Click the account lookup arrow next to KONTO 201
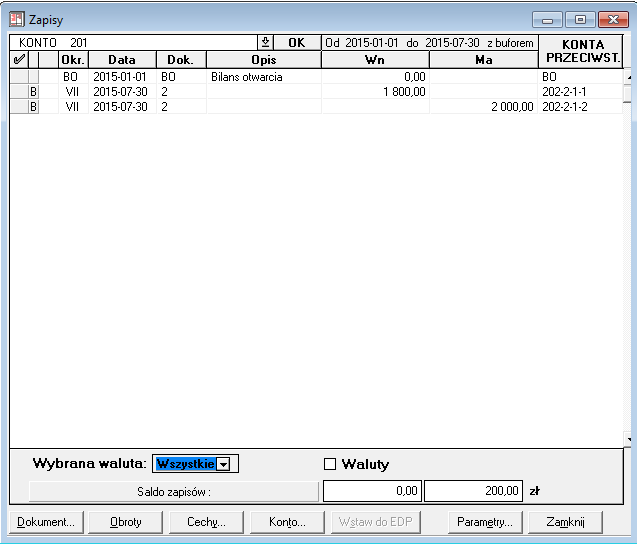 point(265,42)
